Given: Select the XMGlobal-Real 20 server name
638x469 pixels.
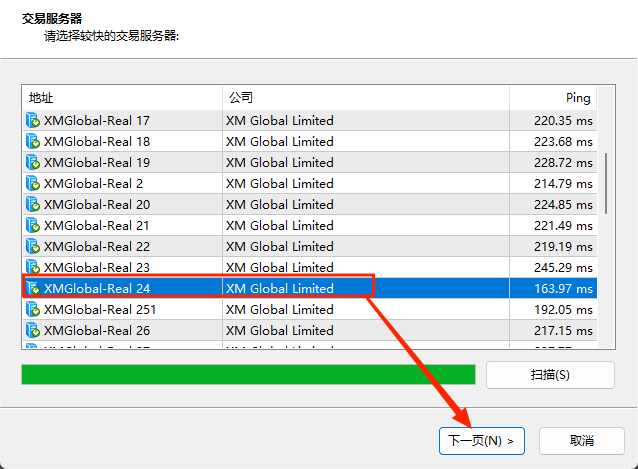Looking at the screenshot, I should point(97,204).
